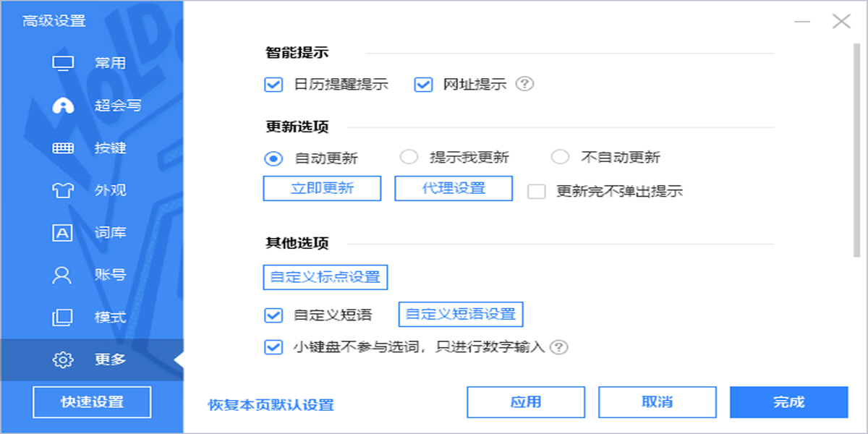Click the 模式 layered-pages icon
The height and width of the screenshot is (434, 868).
[x=64, y=318]
